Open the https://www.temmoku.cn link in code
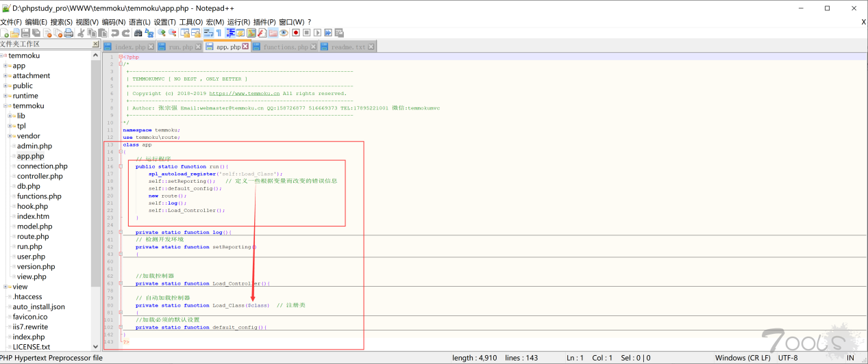This screenshot has height=364, width=868. pos(245,94)
